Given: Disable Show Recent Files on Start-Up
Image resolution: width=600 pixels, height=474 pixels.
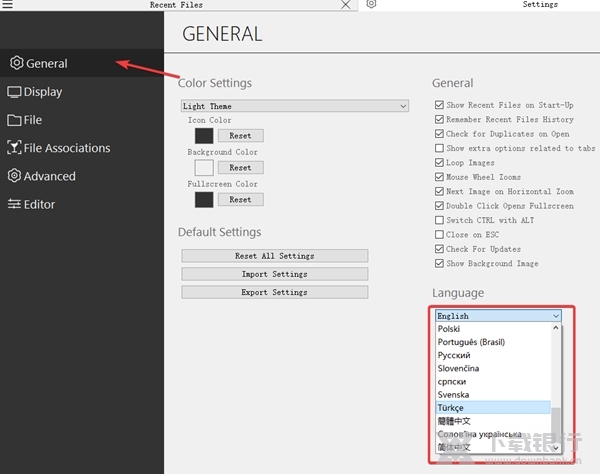Looking at the screenshot, I should click(439, 105).
